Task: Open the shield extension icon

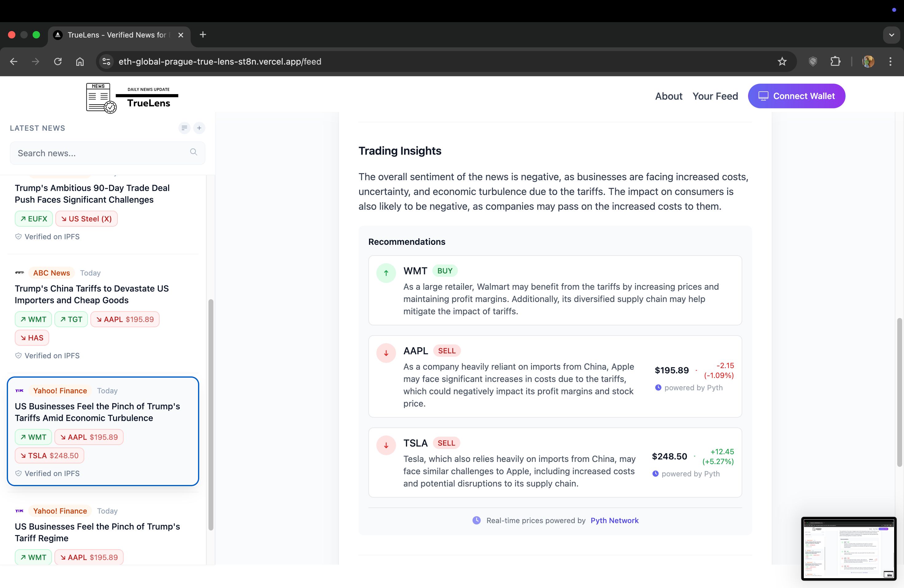Action: (813, 62)
